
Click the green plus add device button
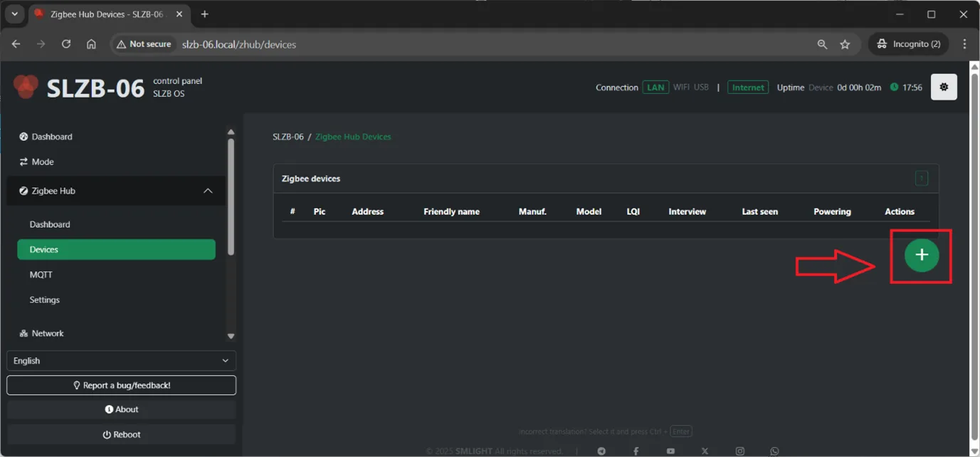pos(921,256)
